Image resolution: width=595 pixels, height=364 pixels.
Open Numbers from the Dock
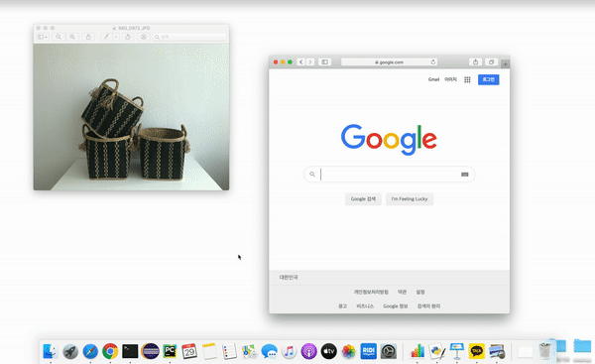[x=417, y=351]
